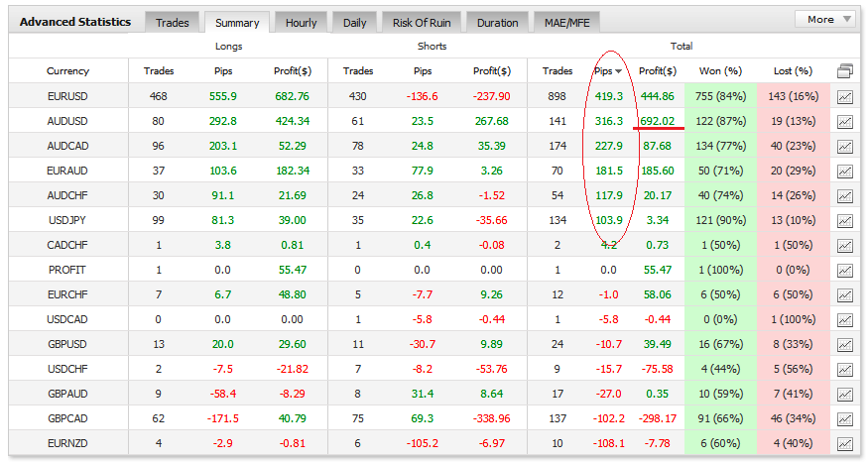This screenshot has width=868, height=462.
Task: Sort by Total Pips column header
Action: point(608,70)
